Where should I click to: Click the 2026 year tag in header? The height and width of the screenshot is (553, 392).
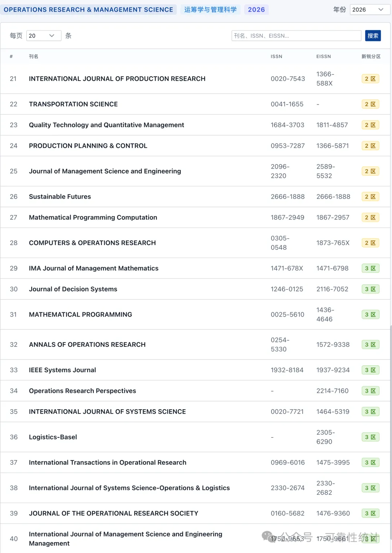256,9
